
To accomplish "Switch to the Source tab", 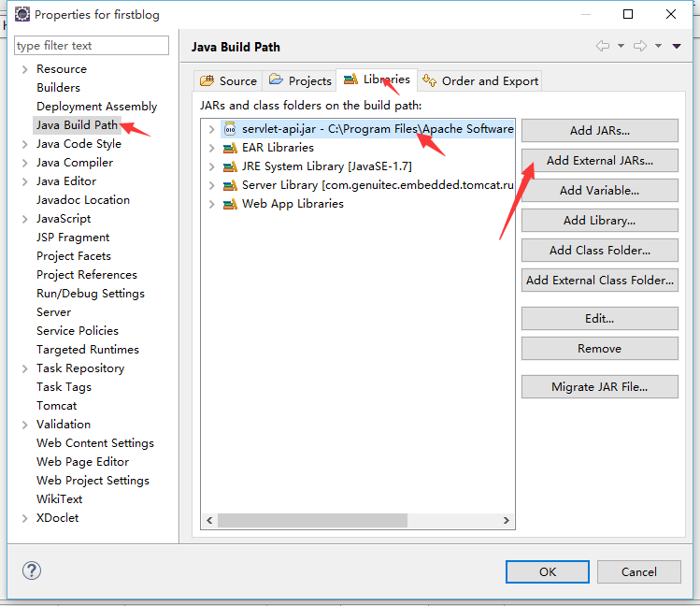I will (228, 80).
